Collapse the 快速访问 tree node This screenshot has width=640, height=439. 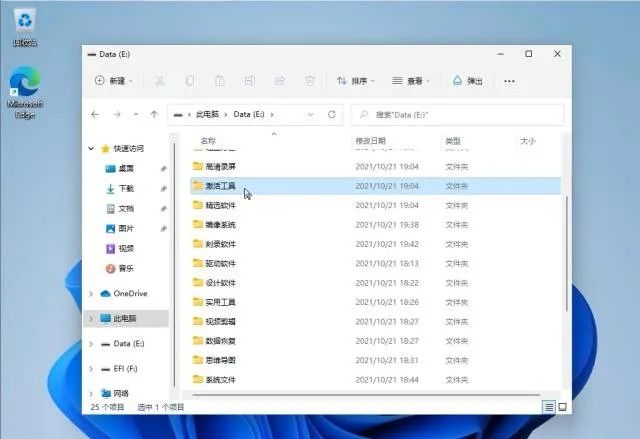[91, 149]
